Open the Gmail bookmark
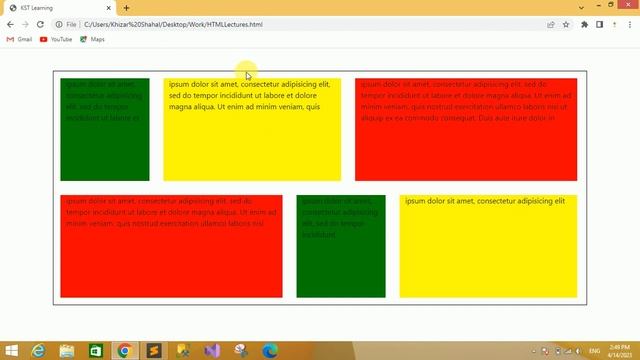This screenshot has height=360, width=640. click(19, 39)
